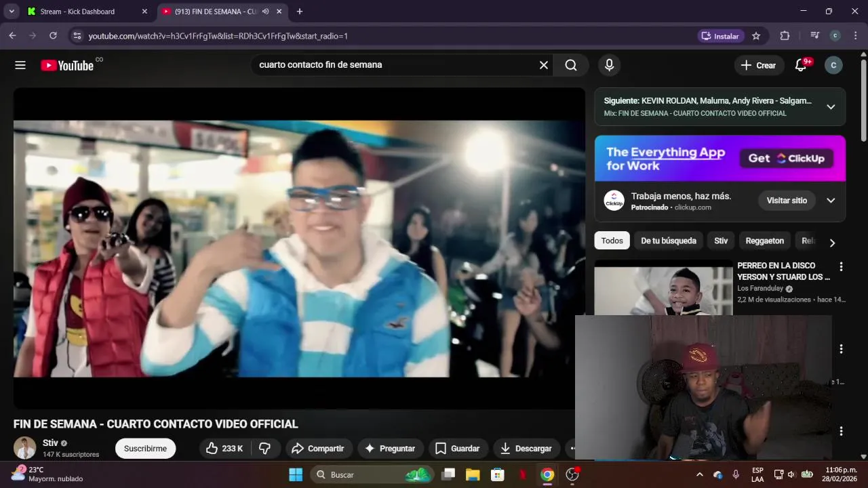This screenshot has width=868, height=488.
Task: Click the ClickUp banner ad image
Action: (720, 159)
